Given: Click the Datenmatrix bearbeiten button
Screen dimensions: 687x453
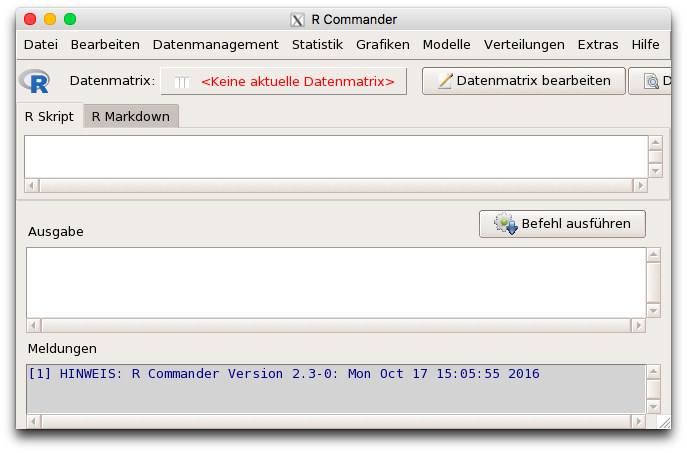Looking at the screenshot, I should click(524, 81).
